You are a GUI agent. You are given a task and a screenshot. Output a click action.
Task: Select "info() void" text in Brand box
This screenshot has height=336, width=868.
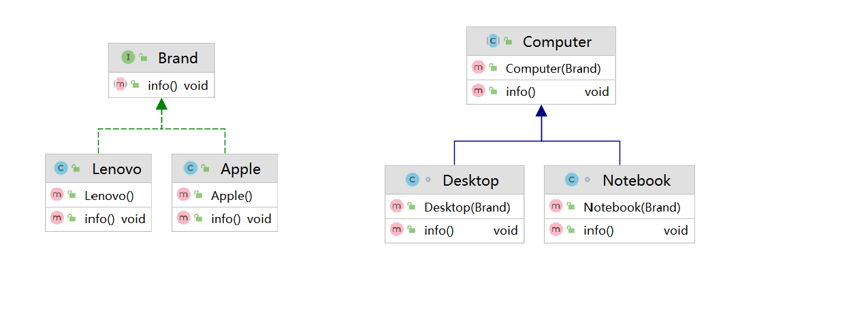click(178, 86)
